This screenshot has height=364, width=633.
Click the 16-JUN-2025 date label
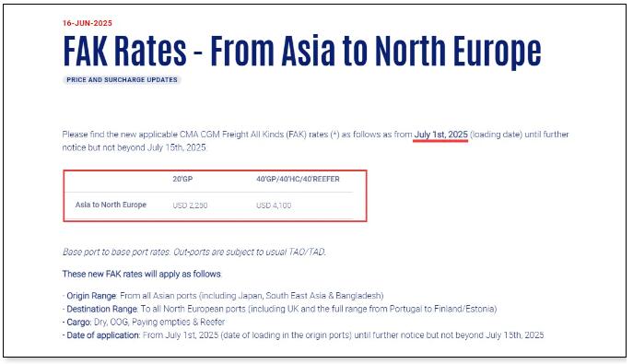[88, 23]
